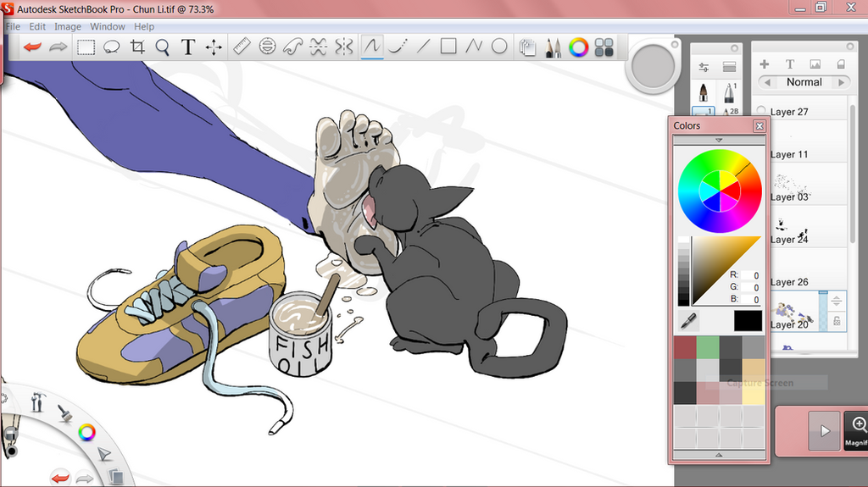This screenshot has height=487, width=868.
Task: Toggle visibility circle of Layer 27
Action: (x=762, y=111)
